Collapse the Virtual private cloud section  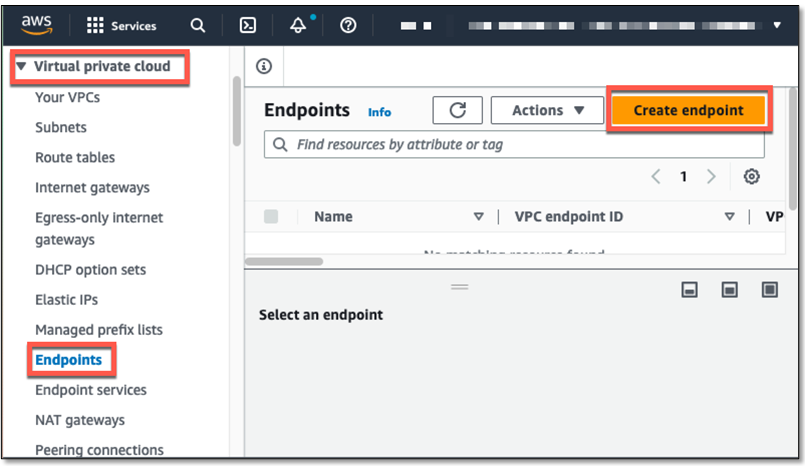click(x=22, y=67)
